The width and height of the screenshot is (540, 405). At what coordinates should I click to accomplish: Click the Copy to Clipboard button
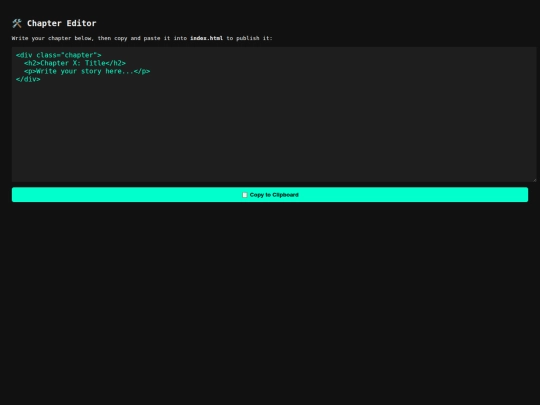click(x=270, y=195)
